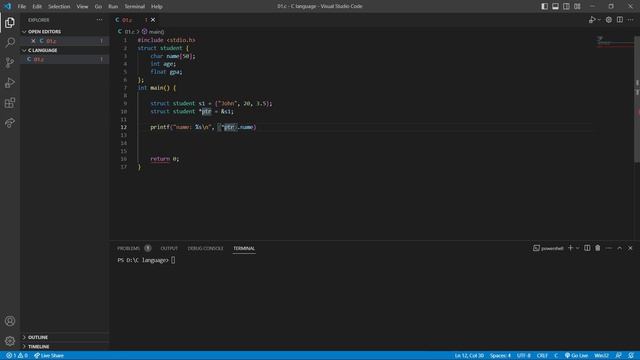Image resolution: width=640 pixels, height=360 pixels.
Task: Click Win32 configuration in status bar
Action: pos(602,356)
